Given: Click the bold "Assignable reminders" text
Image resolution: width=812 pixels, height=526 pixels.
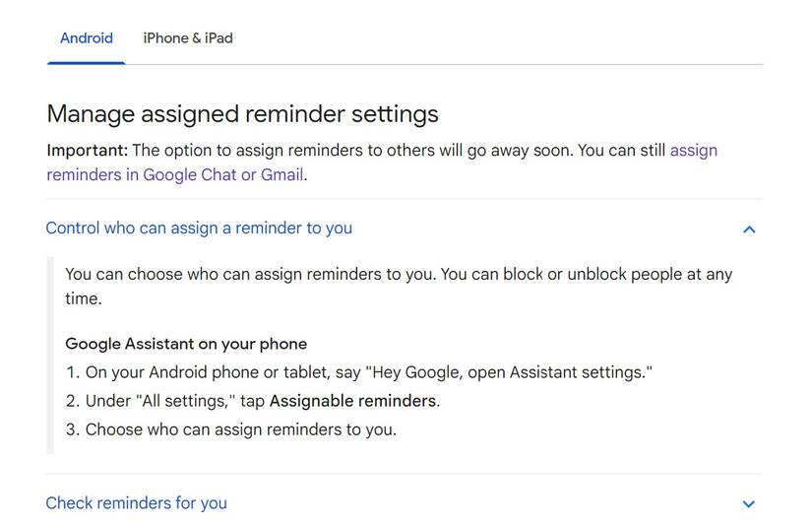Looking at the screenshot, I should [352, 401].
